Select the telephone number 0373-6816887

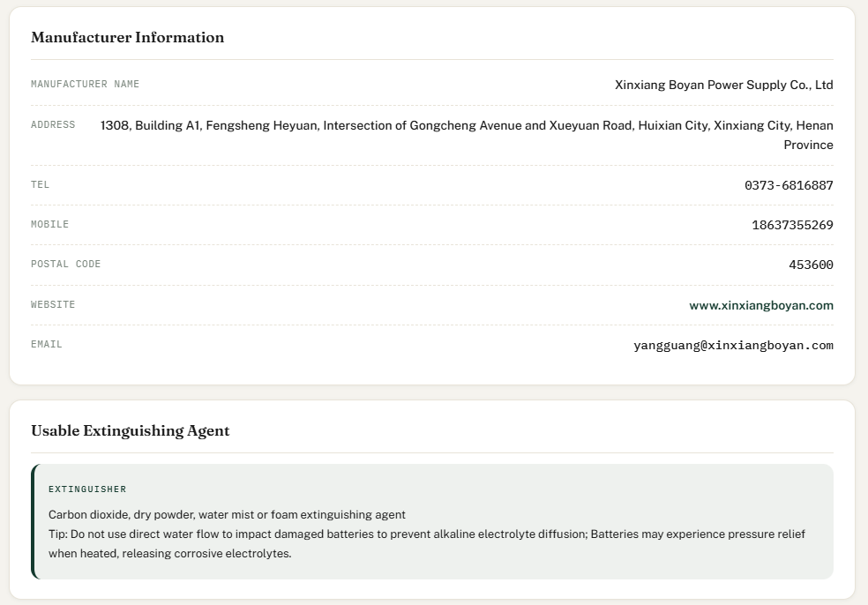(x=789, y=185)
